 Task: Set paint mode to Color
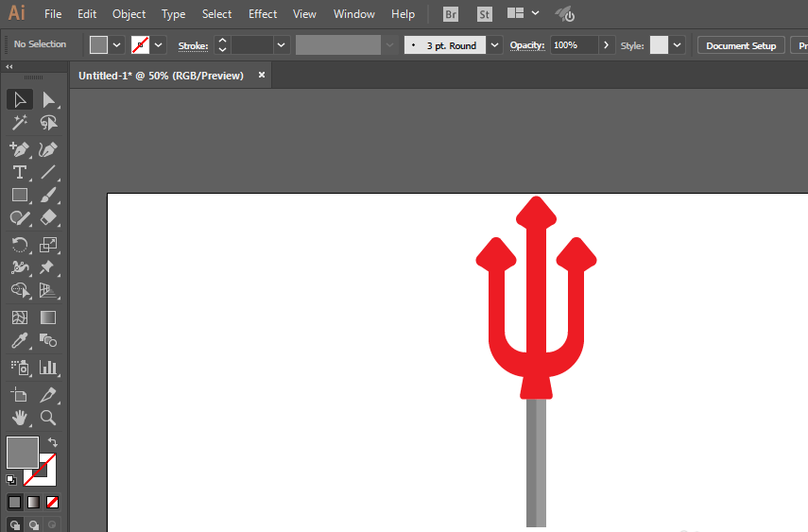[x=15, y=502]
